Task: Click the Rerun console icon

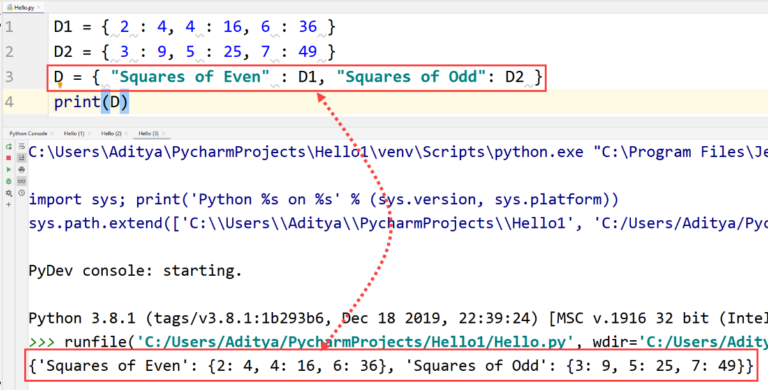Action: click(x=8, y=146)
